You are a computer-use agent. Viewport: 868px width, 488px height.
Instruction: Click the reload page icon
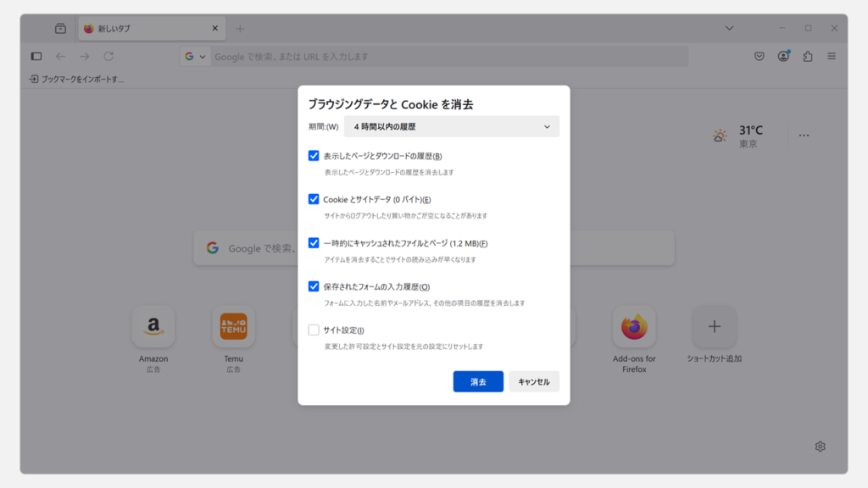108,57
